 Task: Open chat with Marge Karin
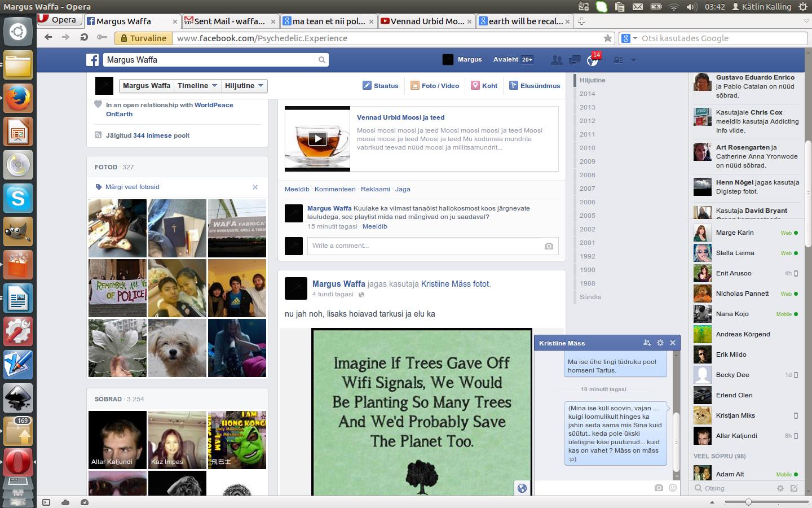[746, 233]
